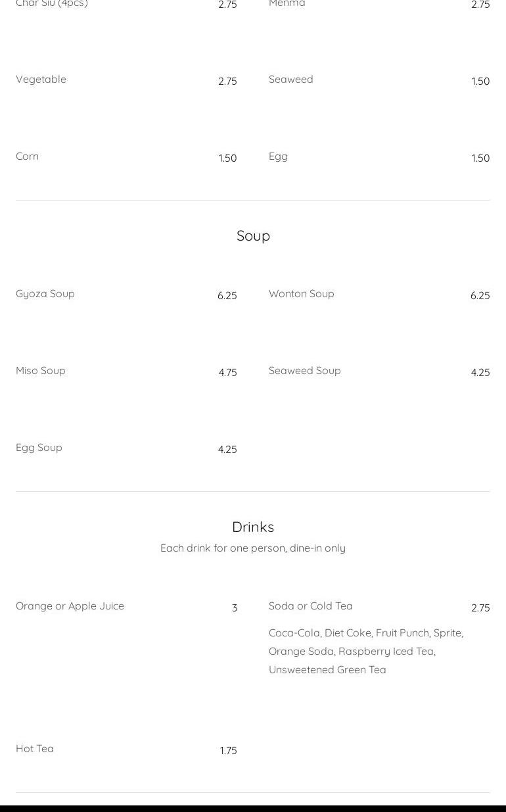The image size is (506, 812).
Task: Click the Hot Tea item
Action: coord(35,749)
